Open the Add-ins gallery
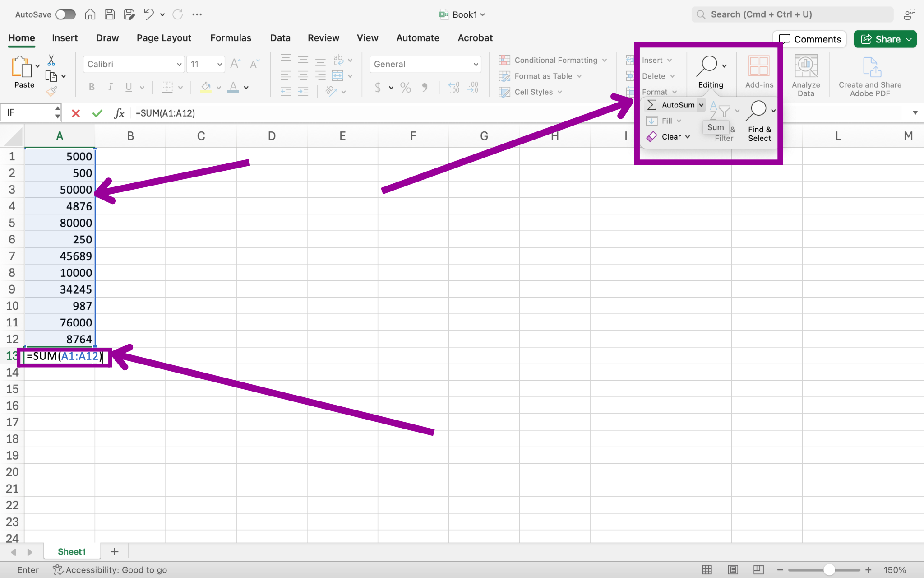 point(759,71)
